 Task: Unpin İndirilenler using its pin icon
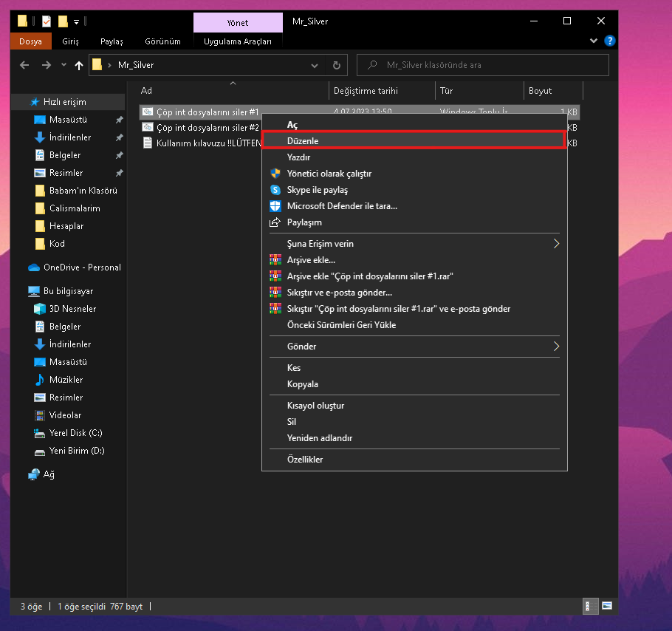coord(119,137)
